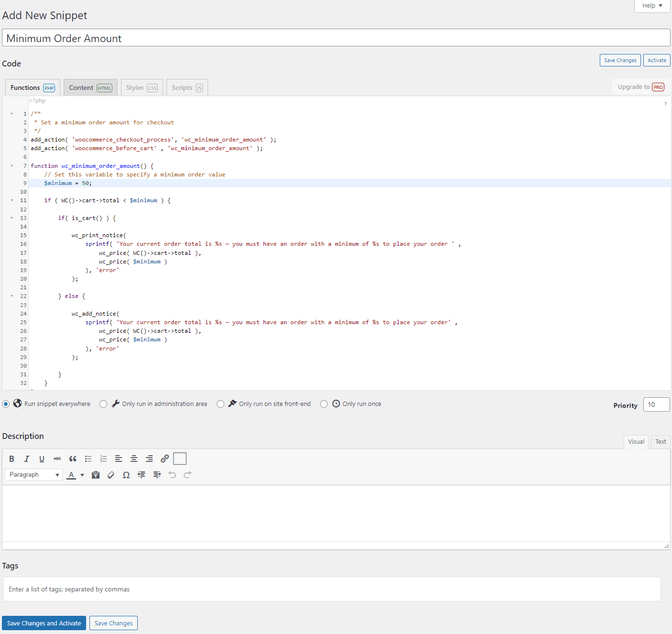The width and height of the screenshot is (672, 634).
Task: Create a bulleted list in the description
Action: pos(88,458)
